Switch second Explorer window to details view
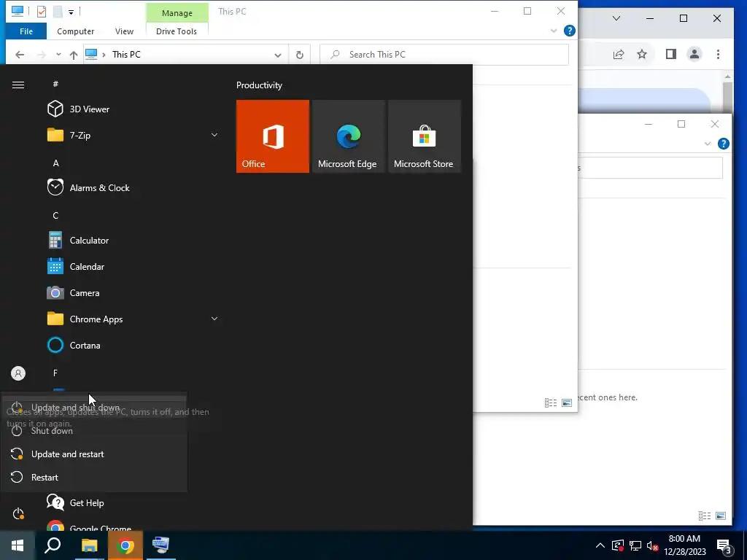747x560 pixels. point(705,516)
